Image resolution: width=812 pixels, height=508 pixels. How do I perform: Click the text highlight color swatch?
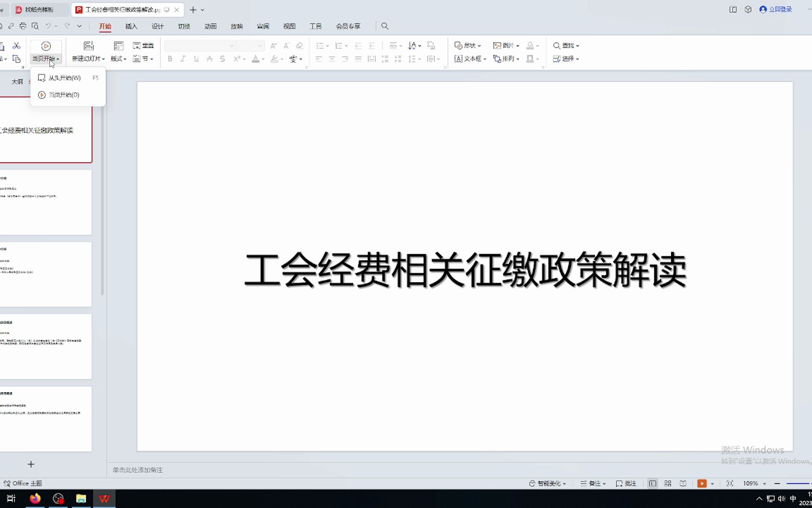(274, 59)
